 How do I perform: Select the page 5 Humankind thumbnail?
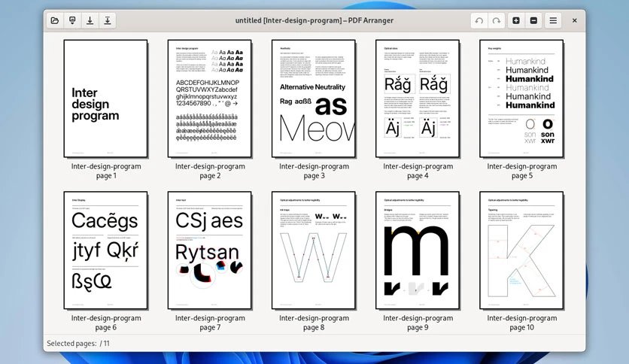click(521, 99)
